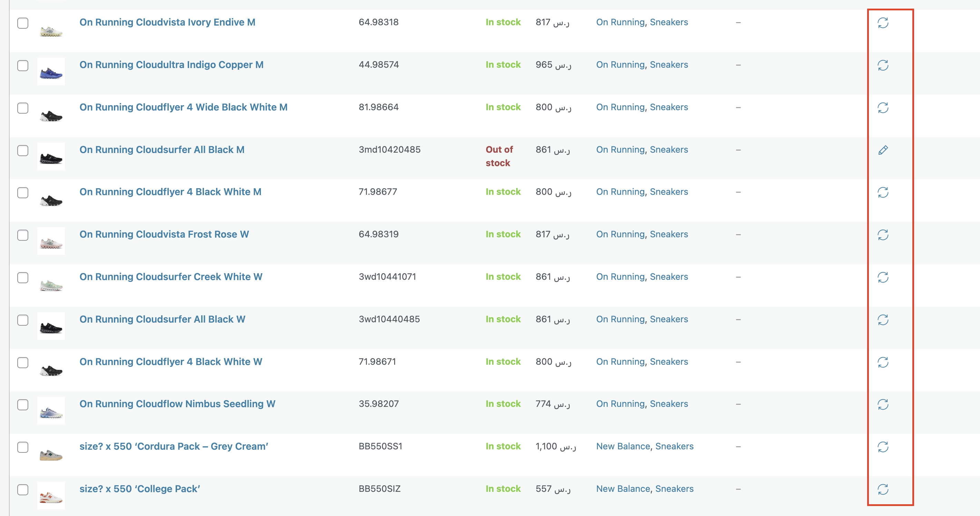980x516 pixels.
Task: Tick checkbox for Cloudsurfer Creek White W
Action: click(x=23, y=278)
